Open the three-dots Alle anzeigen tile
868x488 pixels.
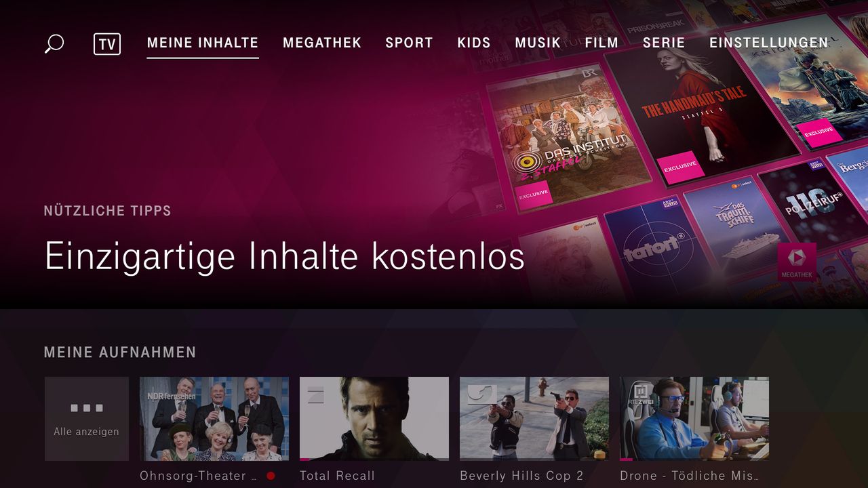click(x=87, y=419)
